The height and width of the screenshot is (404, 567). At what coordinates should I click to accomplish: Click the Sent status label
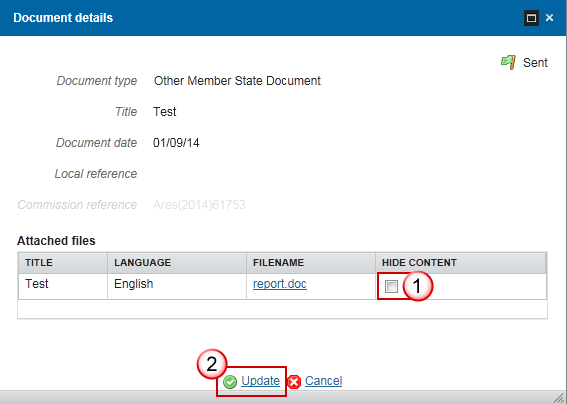(535, 63)
